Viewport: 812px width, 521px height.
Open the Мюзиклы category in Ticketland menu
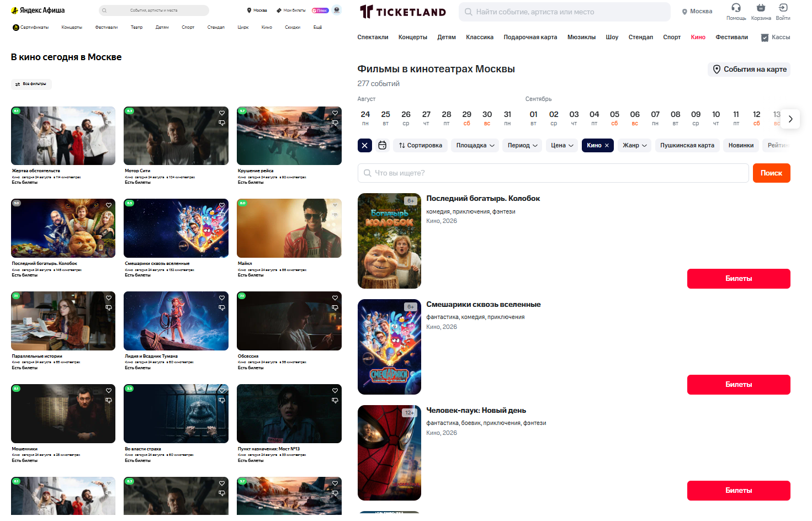click(581, 37)
